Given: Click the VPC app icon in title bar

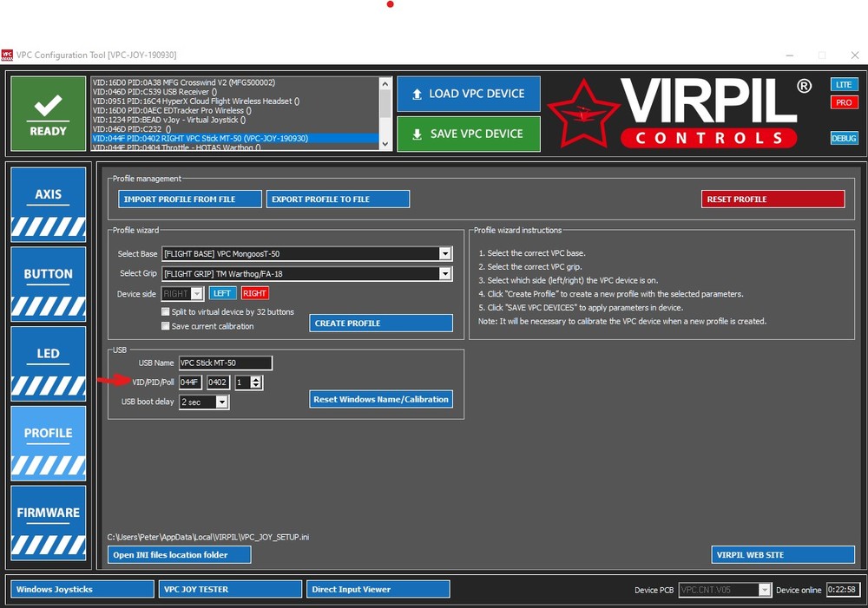Looking at the screenshot, I should tap(7, 56).
